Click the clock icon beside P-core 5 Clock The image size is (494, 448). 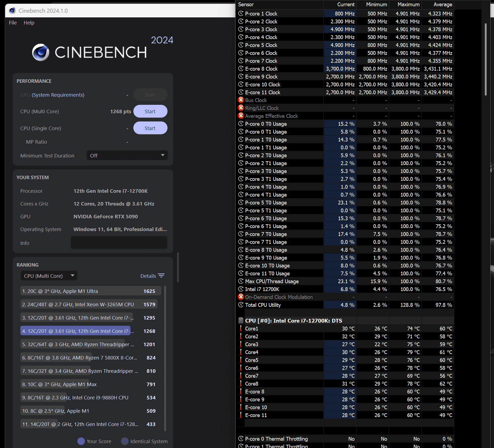tap(241, 45)
